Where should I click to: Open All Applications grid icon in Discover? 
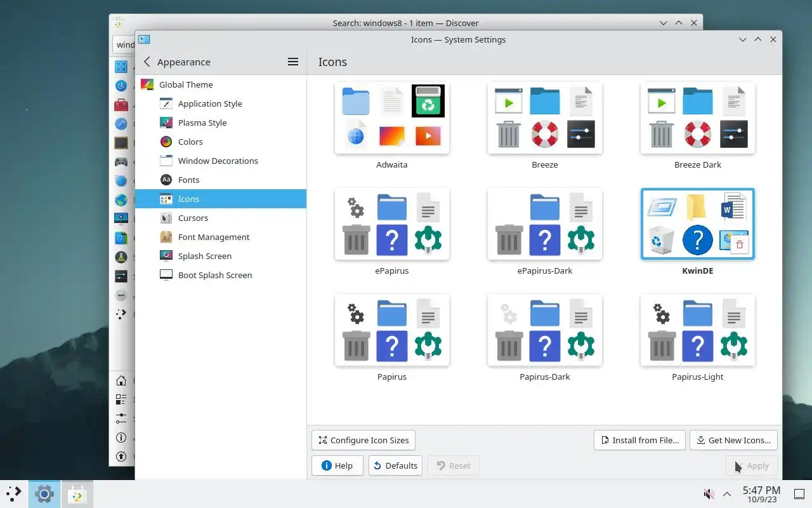121,66
